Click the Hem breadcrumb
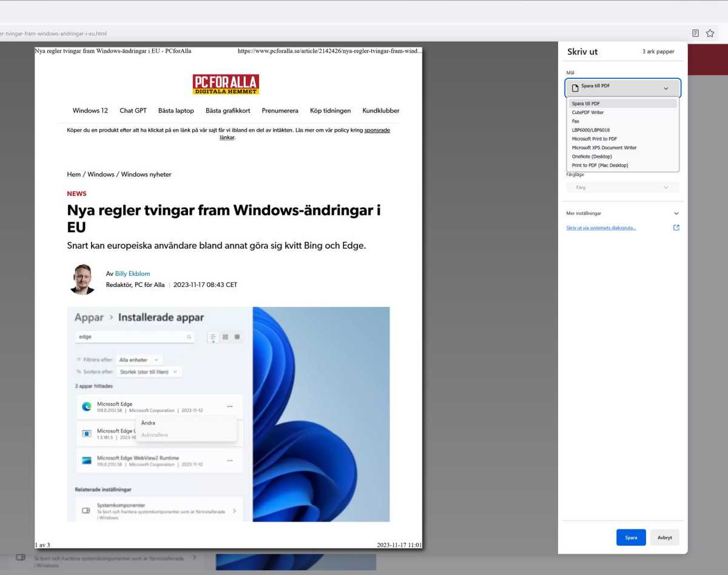The image size is (728, 575). (74, 174)
